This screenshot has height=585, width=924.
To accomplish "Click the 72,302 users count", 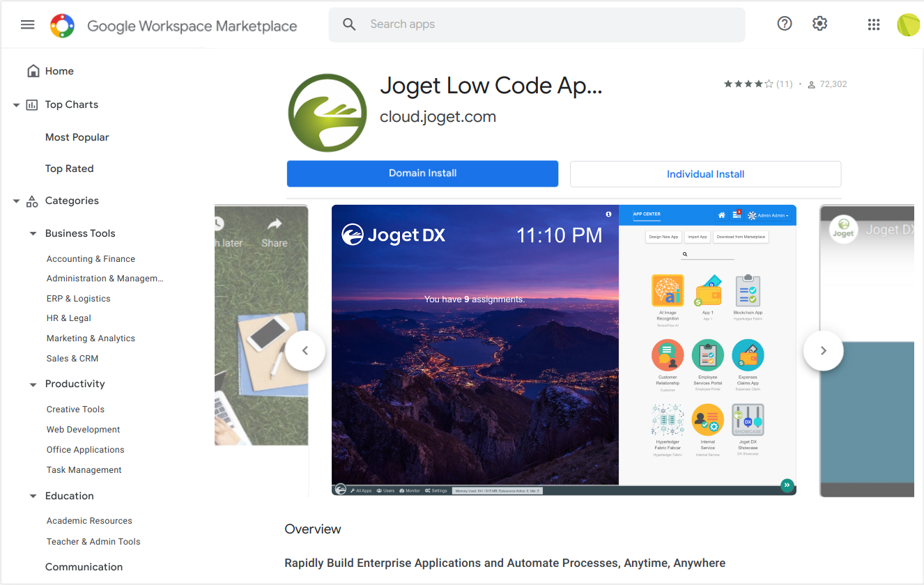I will click(x=833, y=84).
